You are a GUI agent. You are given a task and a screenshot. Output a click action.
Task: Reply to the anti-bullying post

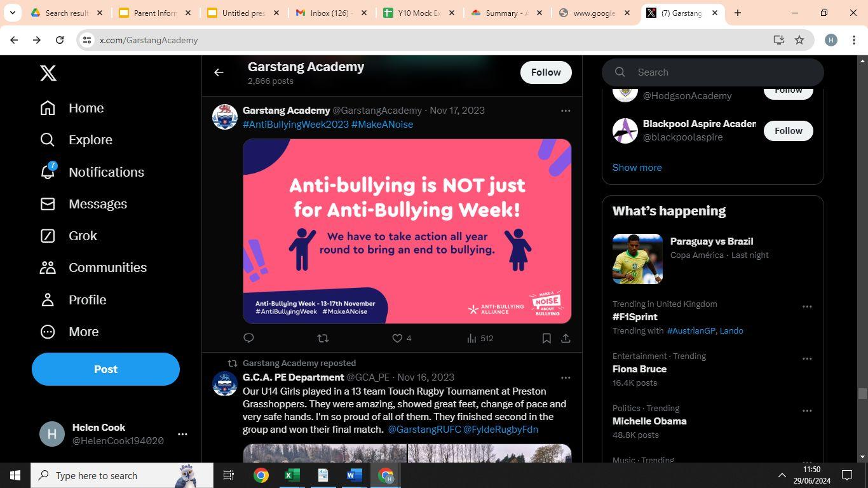tap(248, 338)
